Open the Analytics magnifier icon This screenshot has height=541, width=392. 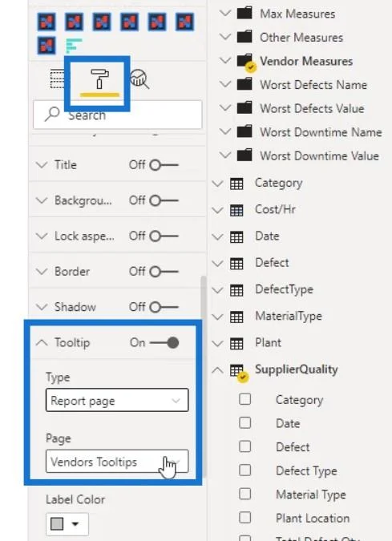[x=139, y=79]
